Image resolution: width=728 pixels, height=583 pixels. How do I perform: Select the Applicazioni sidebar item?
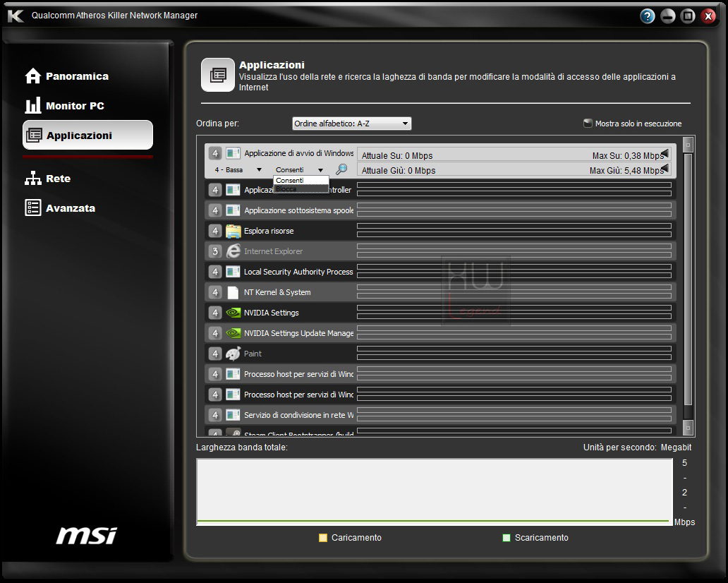pyautogui.click(x=87, y=136)
